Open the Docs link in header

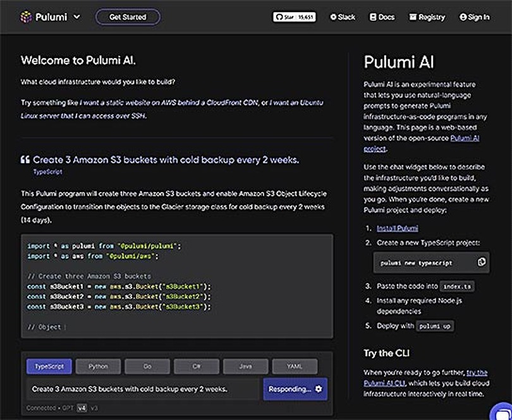tap(382, 17)
